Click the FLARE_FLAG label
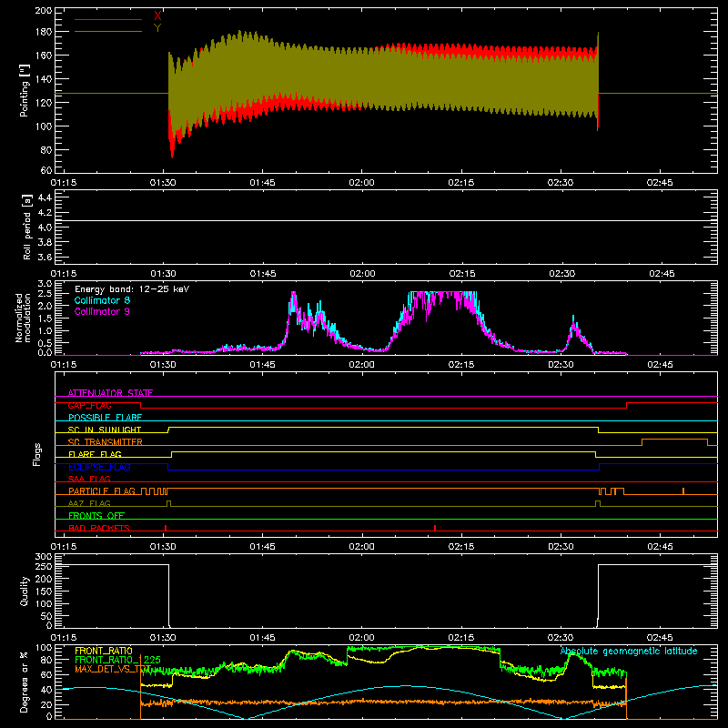The image size is (728, 728). (95, 454)
